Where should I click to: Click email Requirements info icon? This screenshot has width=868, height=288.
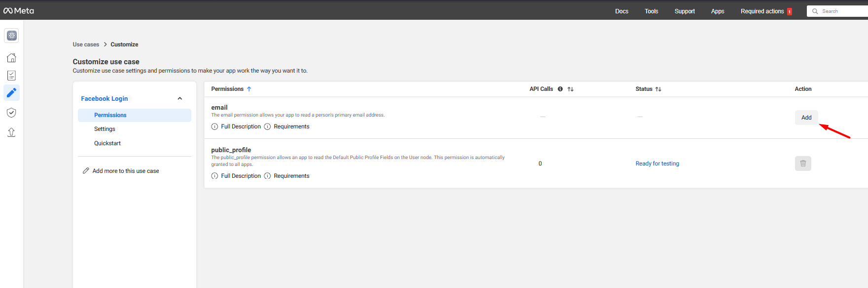(267, 126)
